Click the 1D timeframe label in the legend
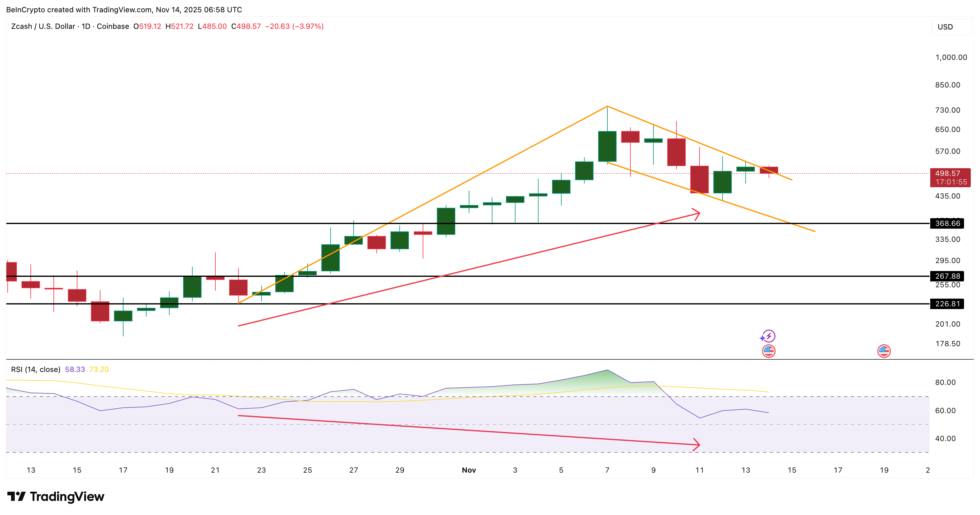The image size is (980, 515). click(86, 27)
